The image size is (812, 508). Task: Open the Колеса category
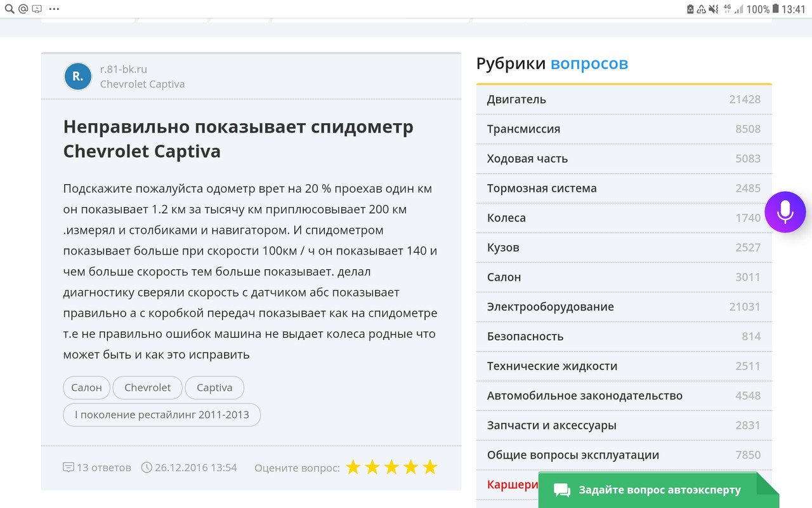tap(624, 218)
